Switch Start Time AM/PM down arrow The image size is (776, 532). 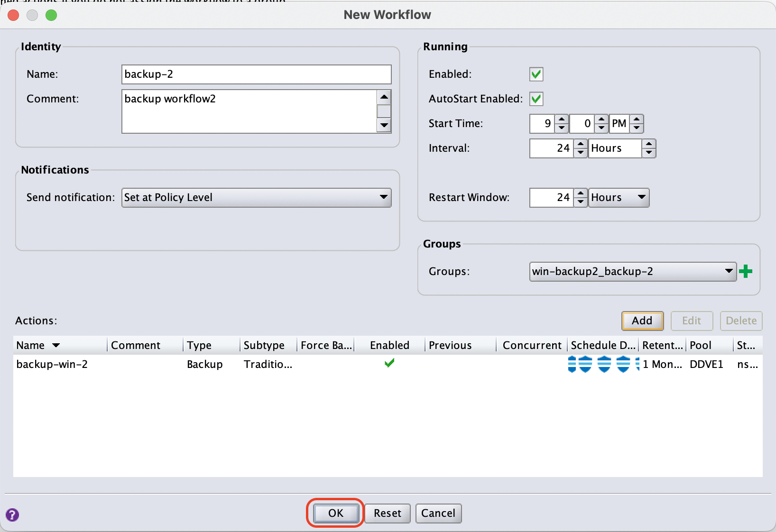point(637,128)
